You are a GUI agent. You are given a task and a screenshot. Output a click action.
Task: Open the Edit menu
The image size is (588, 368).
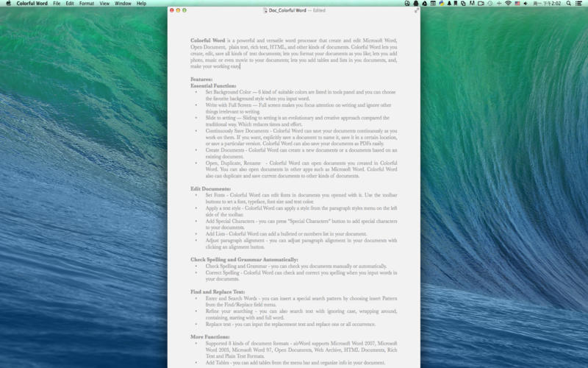[x=69, y=4]
